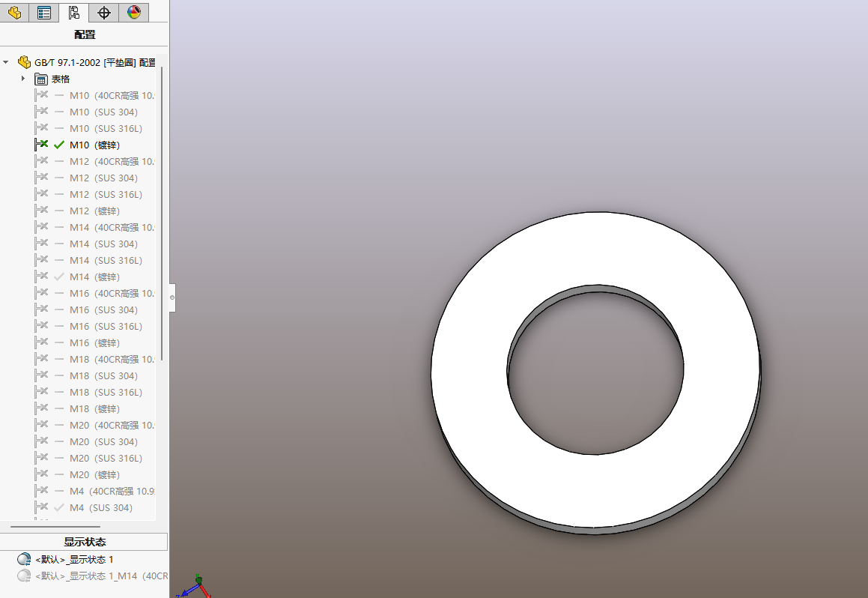868x598 pixels.
Task: Select configuration M12 (SUS 316L)
Action: click(106, 194)
